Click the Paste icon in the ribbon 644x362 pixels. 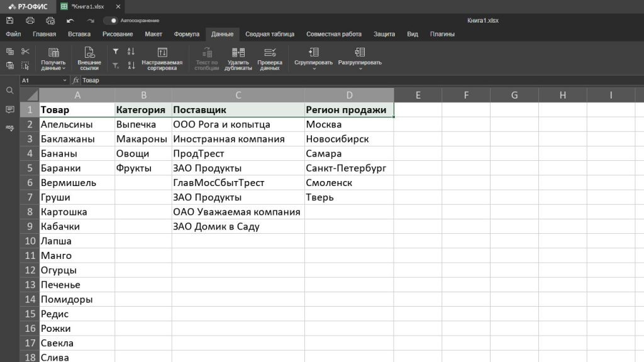click(10, 65)
